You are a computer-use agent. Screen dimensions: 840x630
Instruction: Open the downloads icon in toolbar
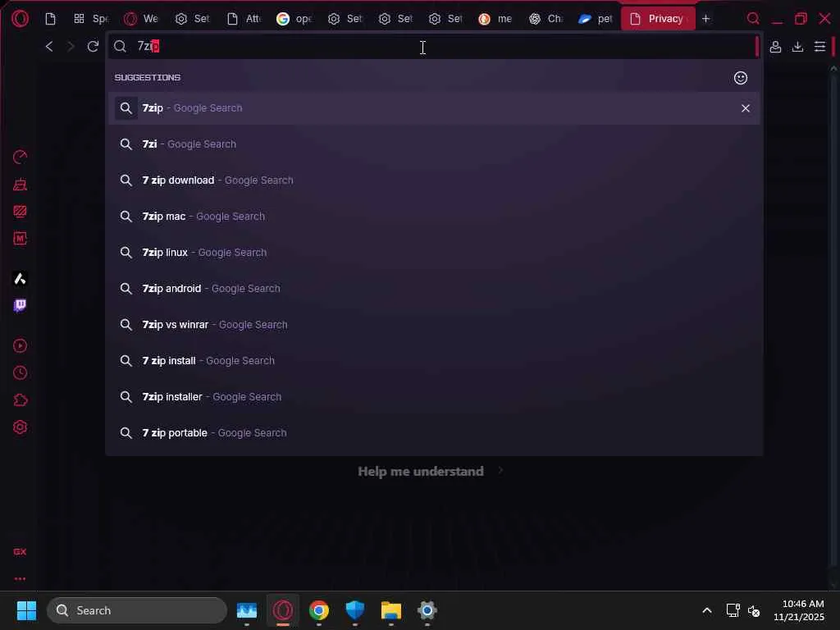(797, 47)
